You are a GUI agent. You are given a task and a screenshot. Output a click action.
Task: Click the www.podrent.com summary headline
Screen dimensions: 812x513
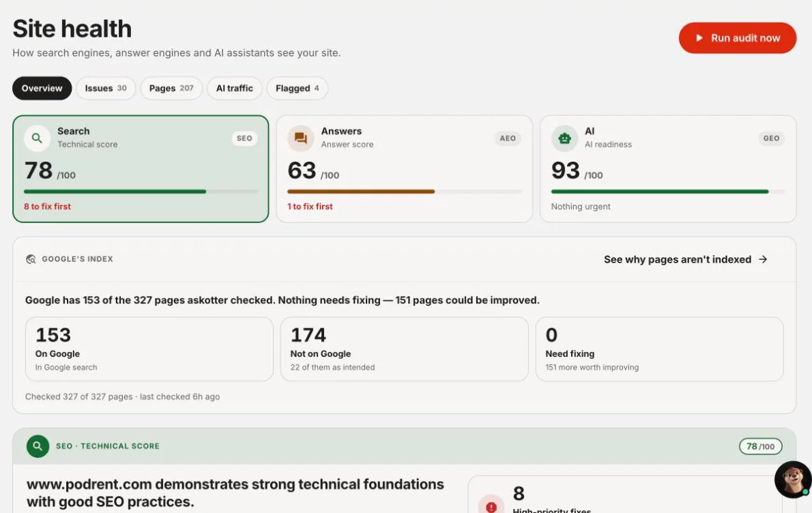[x=235, y=493]
